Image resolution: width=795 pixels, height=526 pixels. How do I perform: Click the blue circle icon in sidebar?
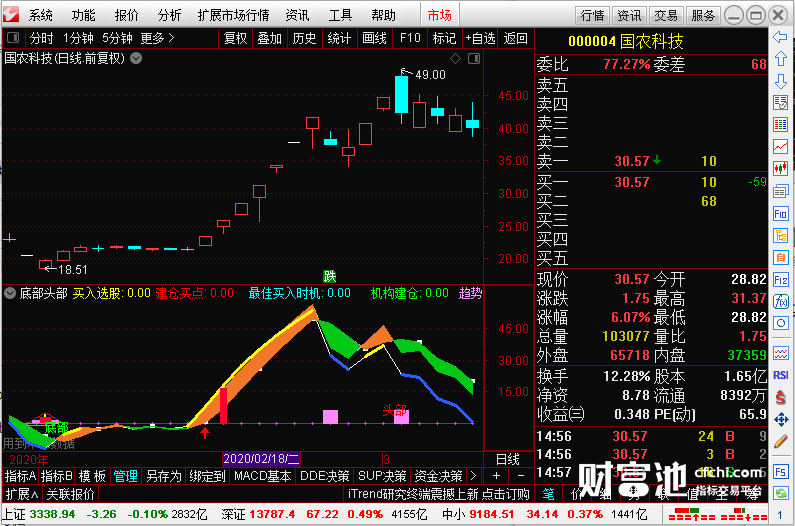[780, 323]
